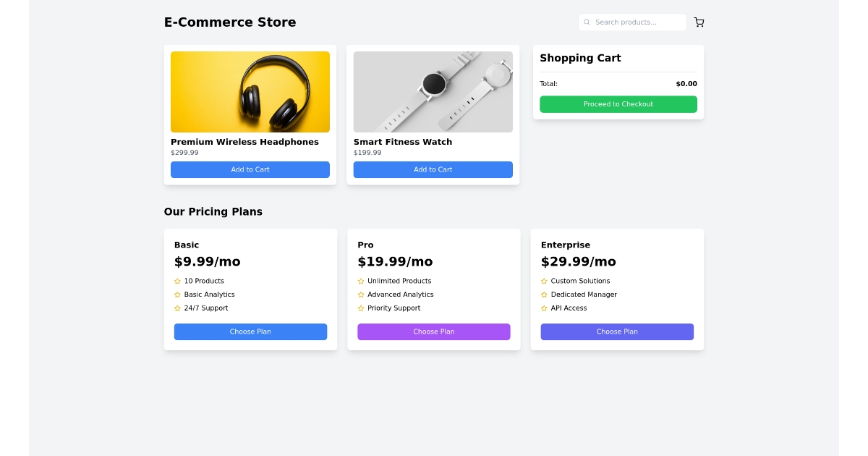Open the shopping cart icon
Viewport: 868px width, 456px height.
699,22
